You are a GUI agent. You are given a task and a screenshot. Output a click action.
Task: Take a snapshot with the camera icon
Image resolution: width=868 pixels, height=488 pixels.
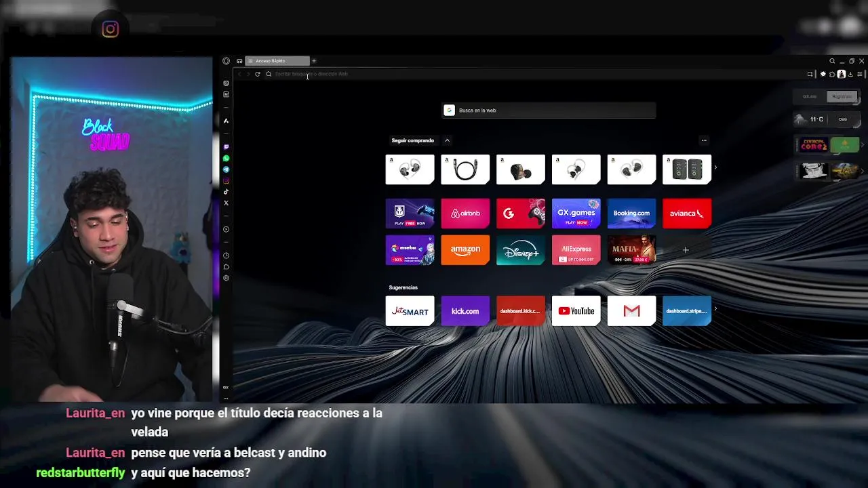tap(810, 74)
